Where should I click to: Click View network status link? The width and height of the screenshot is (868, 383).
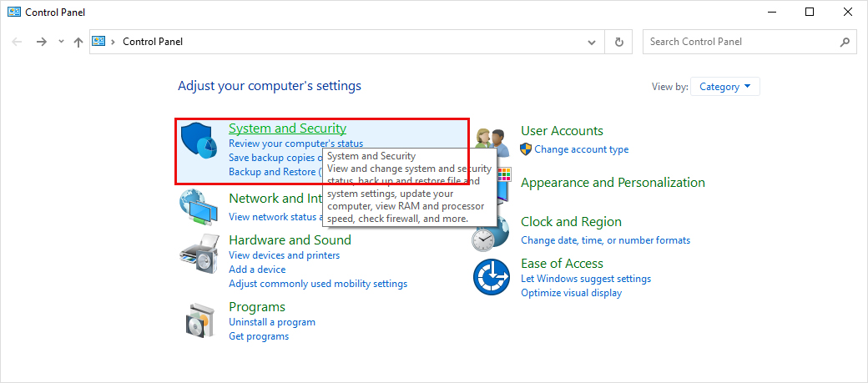click(x=275, y=217)
